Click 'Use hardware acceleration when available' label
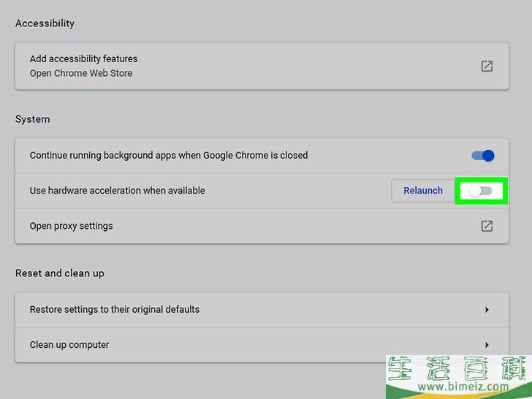Image resolution: width=532 pixels, height=399 pixels. [118, 191]
